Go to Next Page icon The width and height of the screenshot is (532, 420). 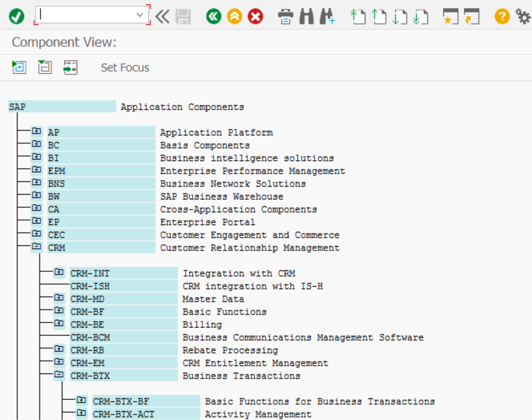[400, 17]
